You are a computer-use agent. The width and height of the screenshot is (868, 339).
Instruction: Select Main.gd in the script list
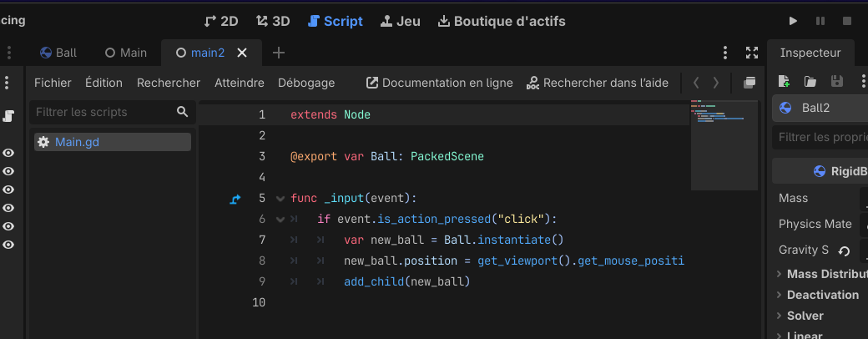[113, 142]
